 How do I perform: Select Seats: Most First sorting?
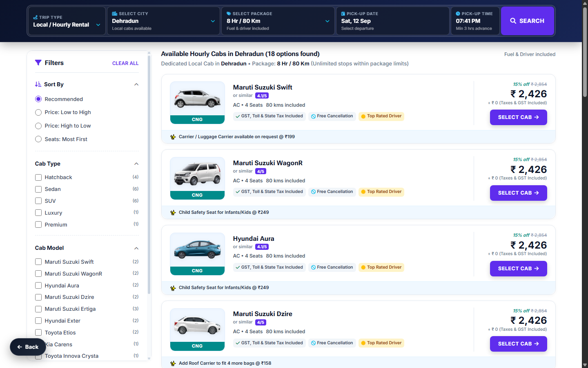[x=38, y=139]
